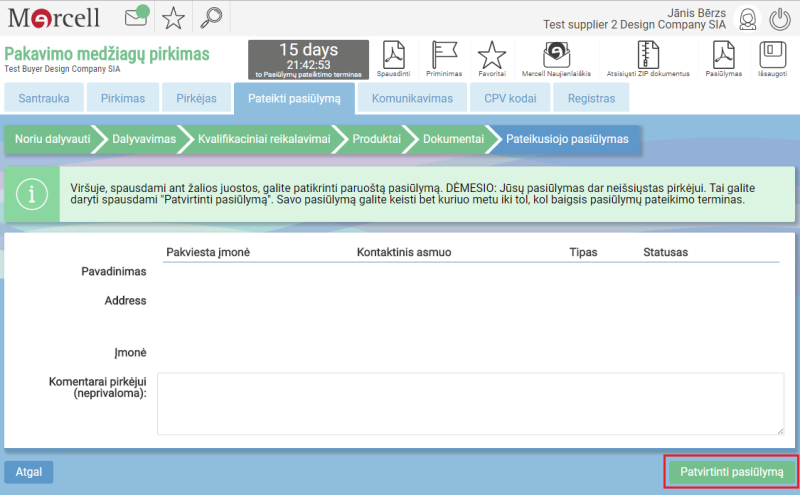The width and height of the screenshot is (800, 495).
Task: Open the user profile icon
Action: click(746, 18)
